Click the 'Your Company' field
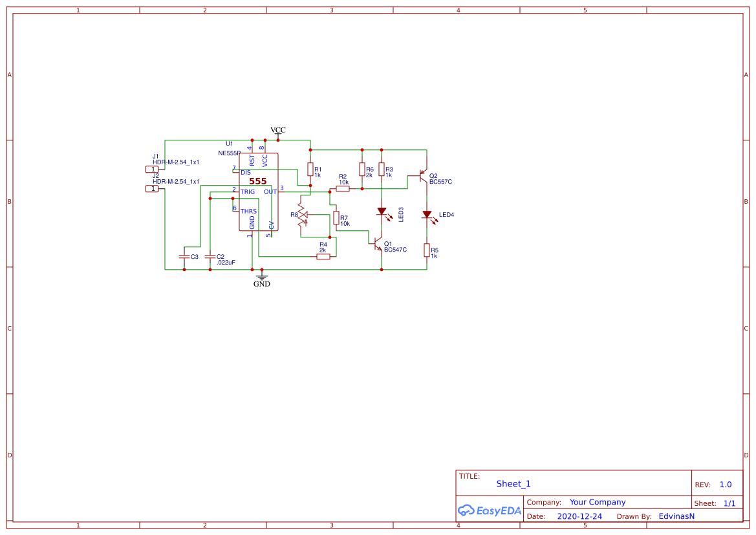This screenshot has height=535, width=756. click(x=598, y=502)
